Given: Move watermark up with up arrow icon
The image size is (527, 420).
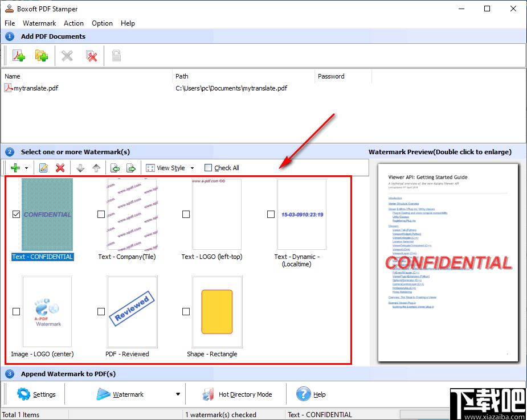Looking at the screenshot, I should [x=96, y=167].
